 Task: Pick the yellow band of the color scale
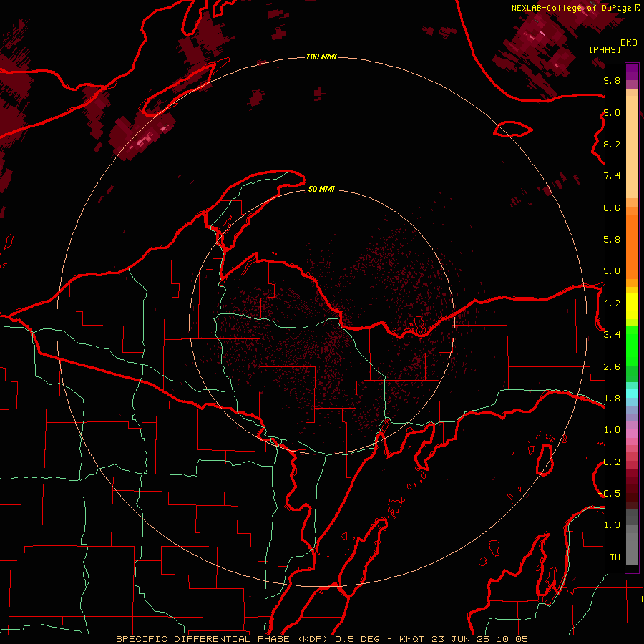[632, 306]
